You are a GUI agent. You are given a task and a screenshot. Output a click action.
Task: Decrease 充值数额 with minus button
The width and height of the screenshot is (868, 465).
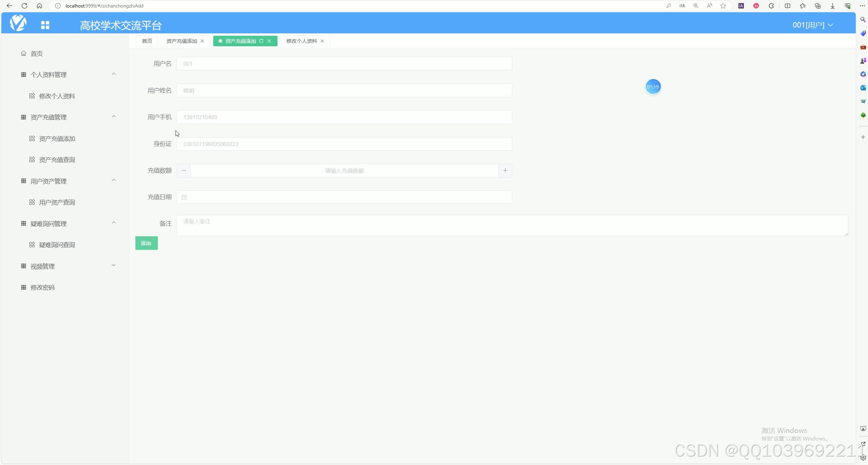point(184,171)
